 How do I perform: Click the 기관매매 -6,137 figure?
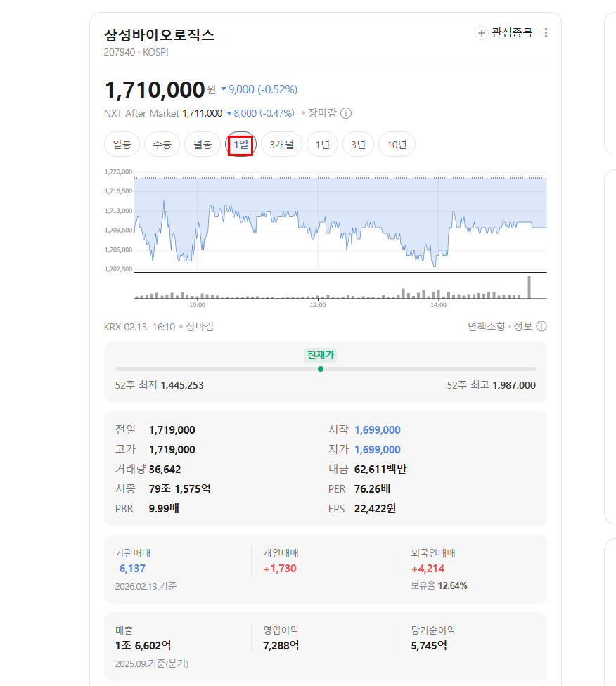tap(130, 569)
